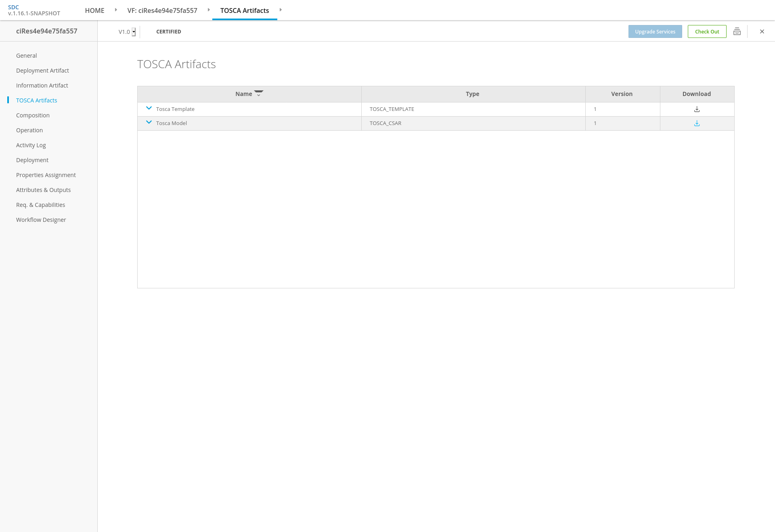Expand the Tosca Template row
Image resolution: width=775 pixels, height=532 pixels.
click(x=149, y=108)
